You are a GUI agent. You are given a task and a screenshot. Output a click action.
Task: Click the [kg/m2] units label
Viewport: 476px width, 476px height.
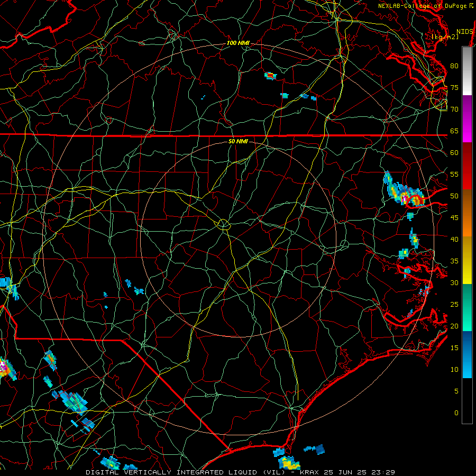445,36
